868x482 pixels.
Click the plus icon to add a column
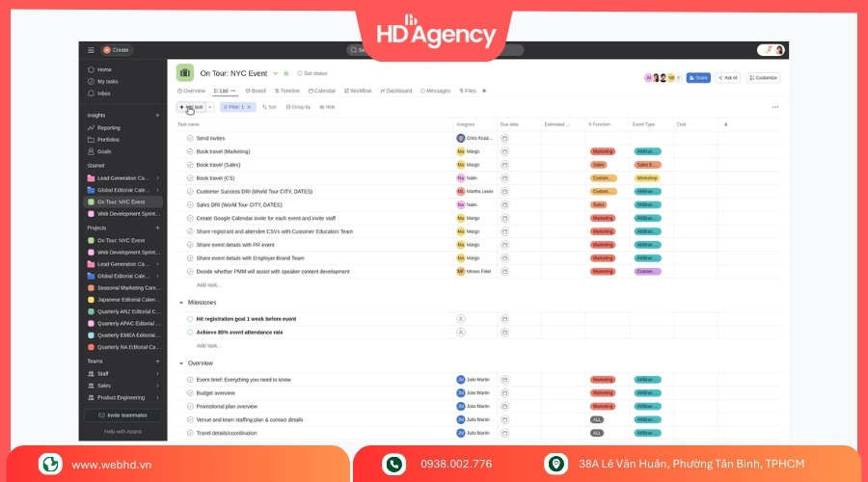tap(726, 124)
